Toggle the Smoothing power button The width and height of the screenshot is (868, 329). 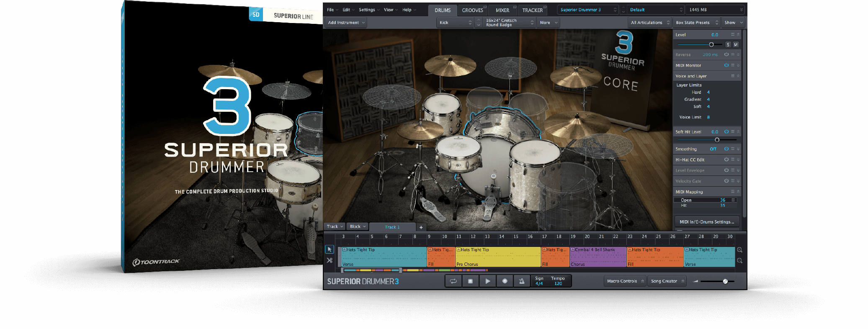(726, 149)
